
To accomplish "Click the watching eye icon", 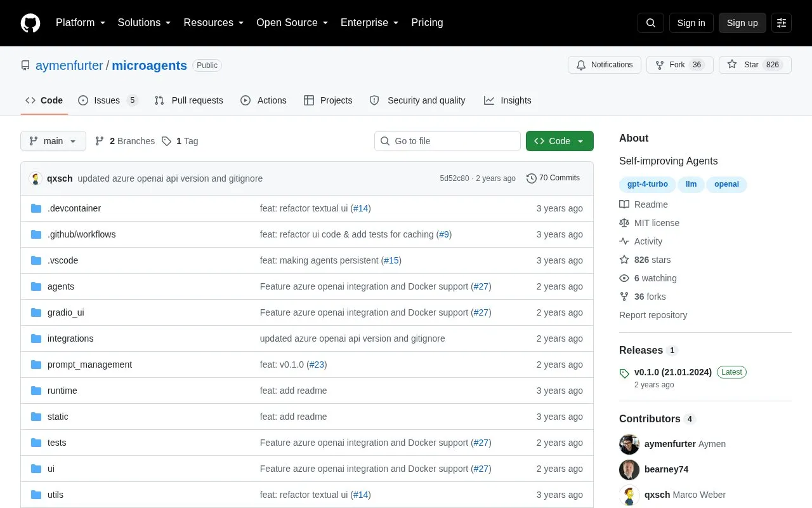I will tap(624, 278).
